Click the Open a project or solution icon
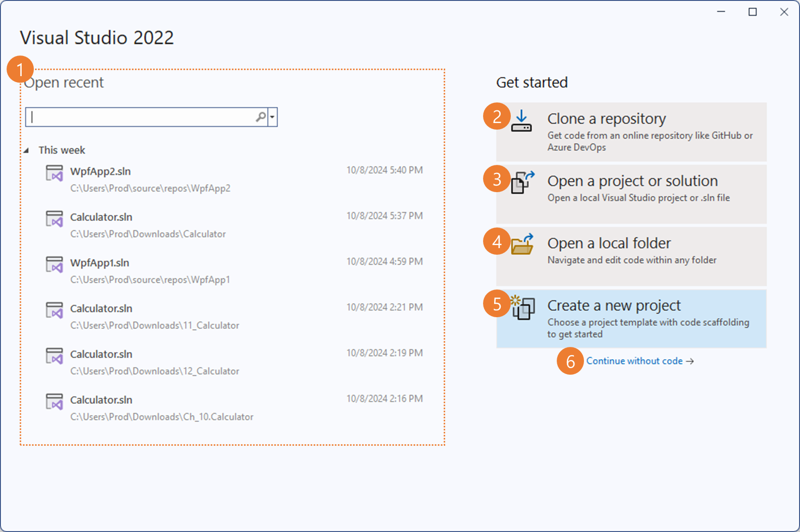 (x=522, y=182)
